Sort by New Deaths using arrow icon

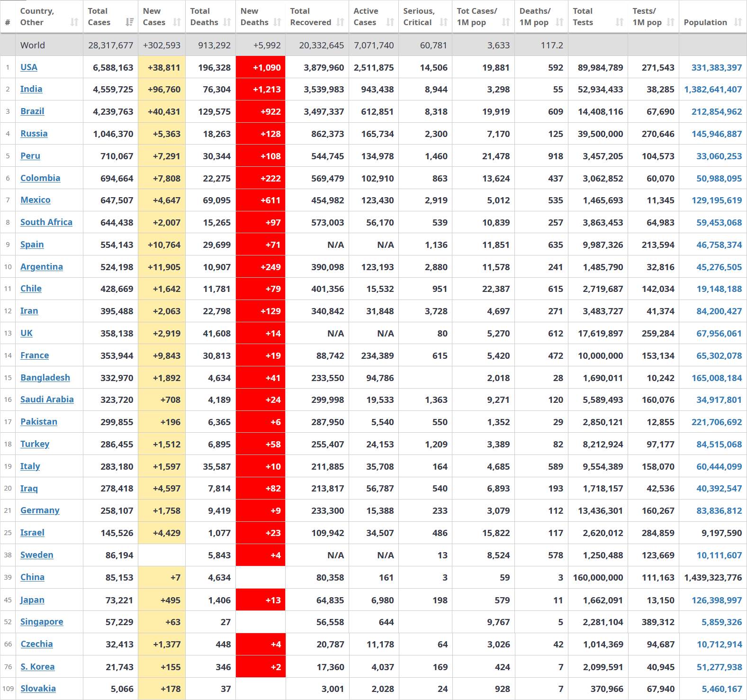pyautogui.click(x=277, y=22)
